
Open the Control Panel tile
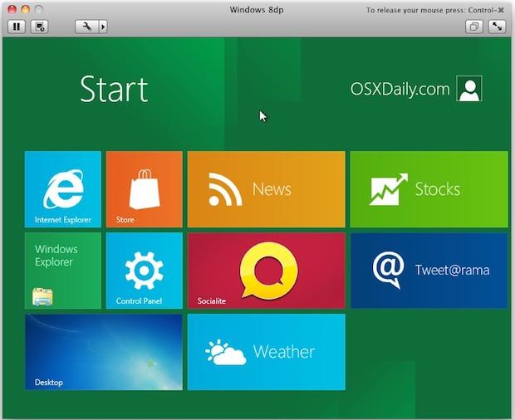pyautogui.click(x=145, y=271)
